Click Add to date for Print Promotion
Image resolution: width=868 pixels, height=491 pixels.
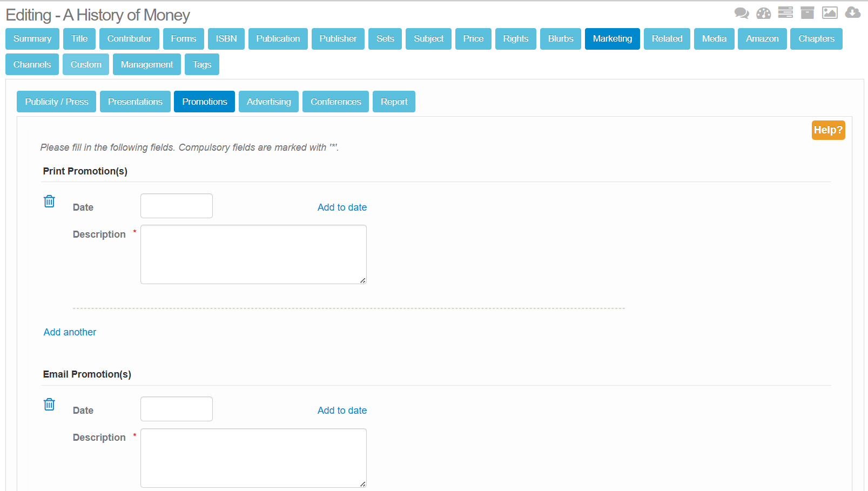[x=342, y=207]
